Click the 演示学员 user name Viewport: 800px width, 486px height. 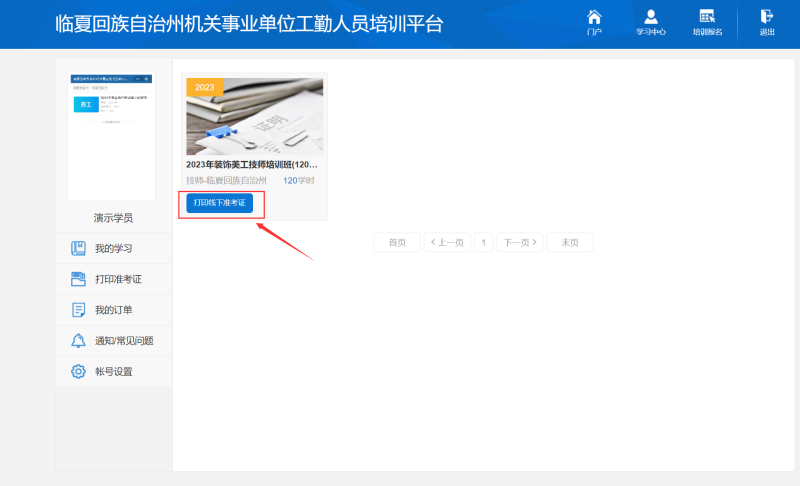pos(113,217)
